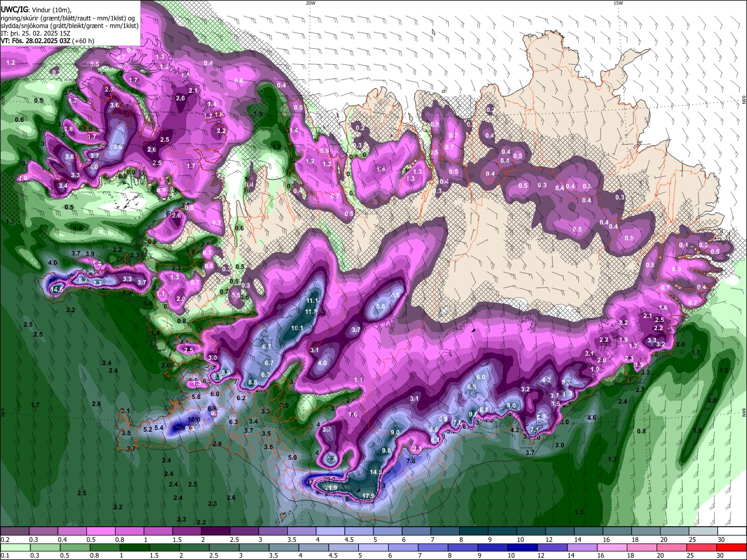747x560 pixels.
Task: Click the dark teal 8 swatch in snow legend
Action: tap(473, 531)
